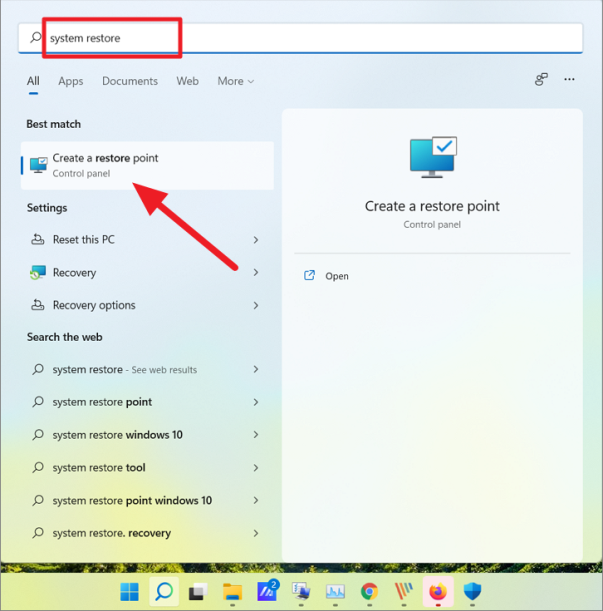Open Firefox from the taskbar
The height and width of the screenshot is (611, 603).
click(x=438, y=592)
